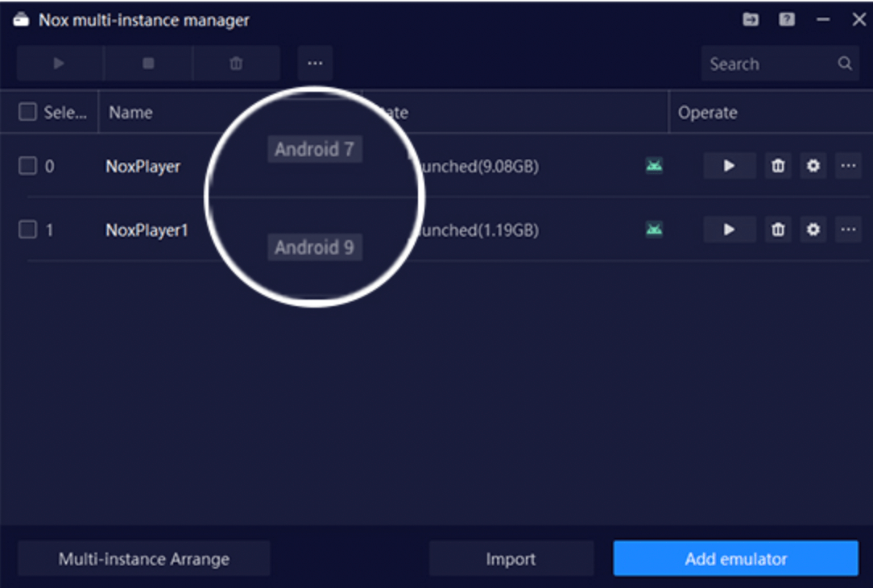Check the checkbox for instance 0 NoxPlayer

click(x=27, y=166)
